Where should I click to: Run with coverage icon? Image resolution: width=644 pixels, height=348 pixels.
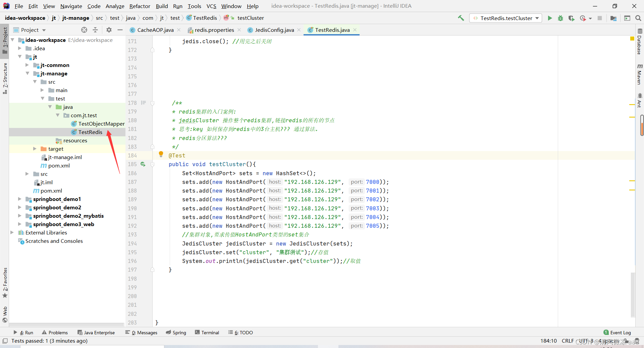pos(571,18)
